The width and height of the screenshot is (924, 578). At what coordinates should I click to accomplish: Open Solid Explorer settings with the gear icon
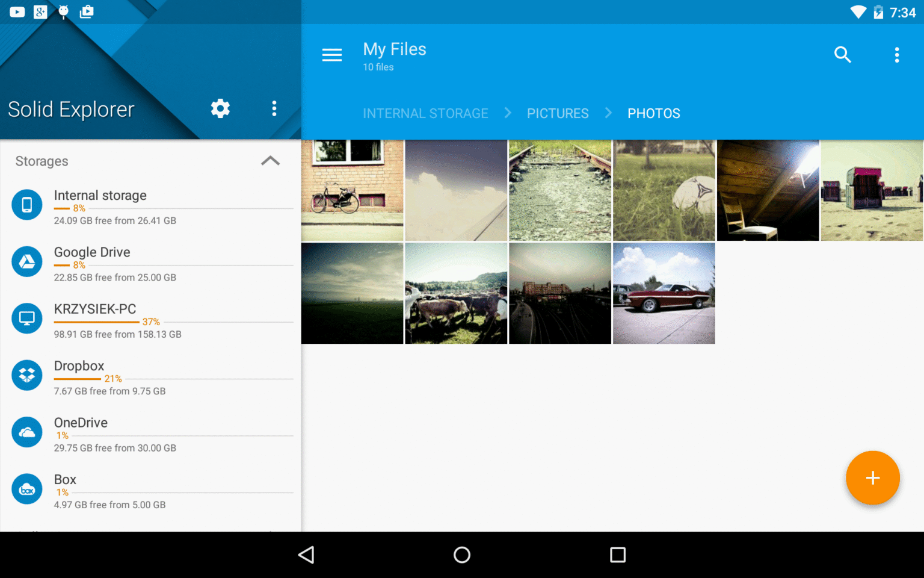pos(220,108)
